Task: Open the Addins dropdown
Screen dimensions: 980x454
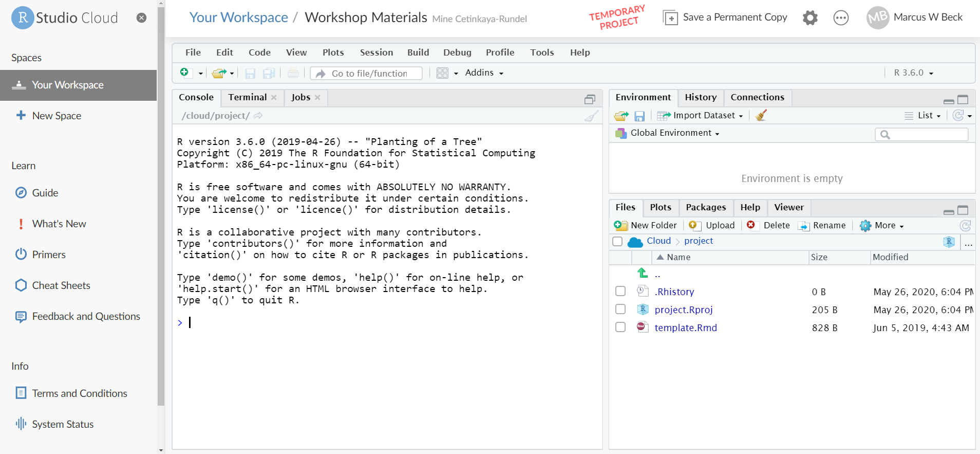Action: tap(484, 72)
